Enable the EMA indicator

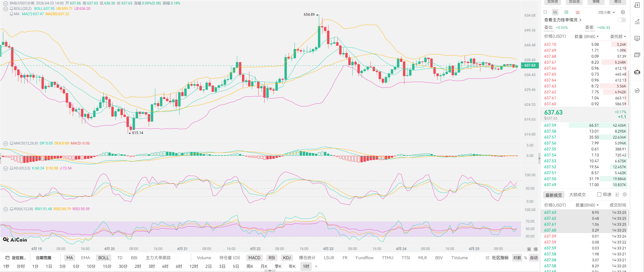(86, 258)
